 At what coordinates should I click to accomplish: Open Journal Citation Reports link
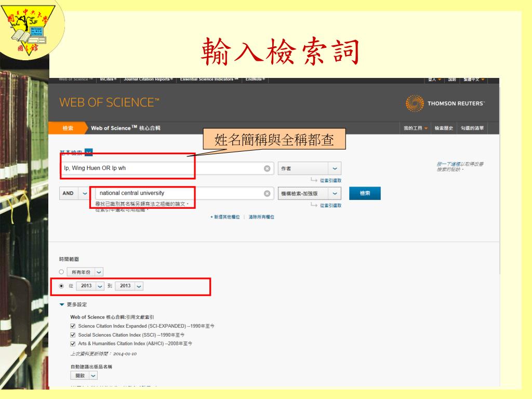point(148,79)
